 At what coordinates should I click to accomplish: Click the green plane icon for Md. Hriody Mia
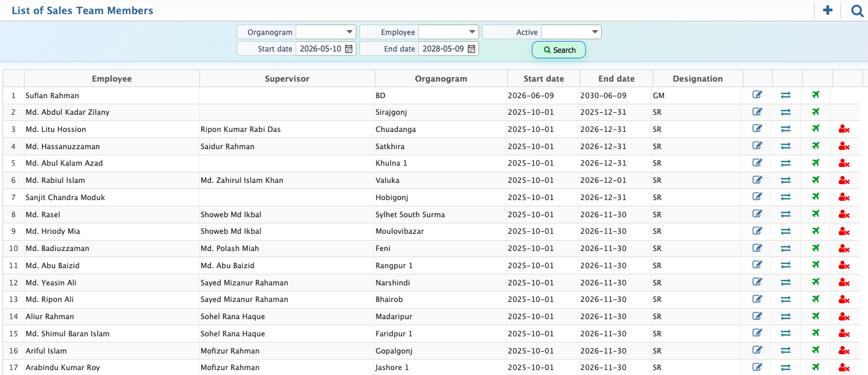tap(815, 231)
